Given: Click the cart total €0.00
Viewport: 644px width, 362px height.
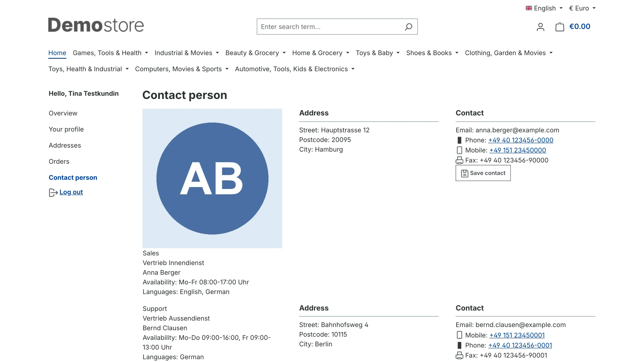Looking at the screenshot, I should tap(580, 27).
